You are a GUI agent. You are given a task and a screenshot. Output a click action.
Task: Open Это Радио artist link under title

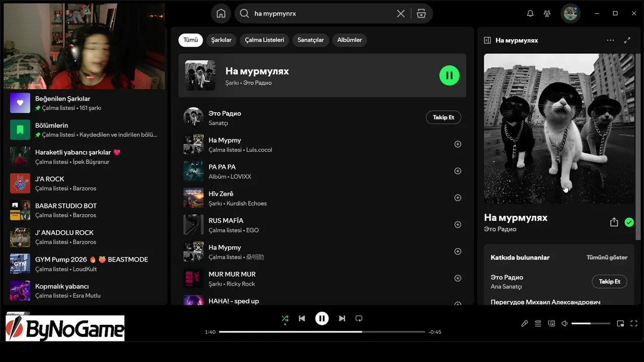[x=500, y=229]
